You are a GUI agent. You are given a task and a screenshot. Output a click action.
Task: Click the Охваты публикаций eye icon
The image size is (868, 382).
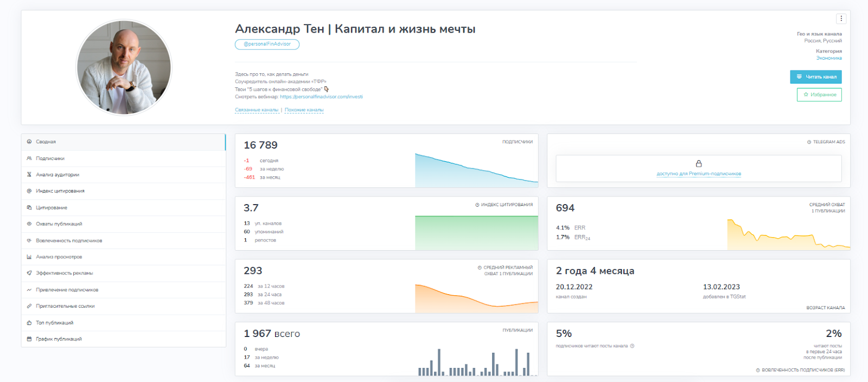29,224
